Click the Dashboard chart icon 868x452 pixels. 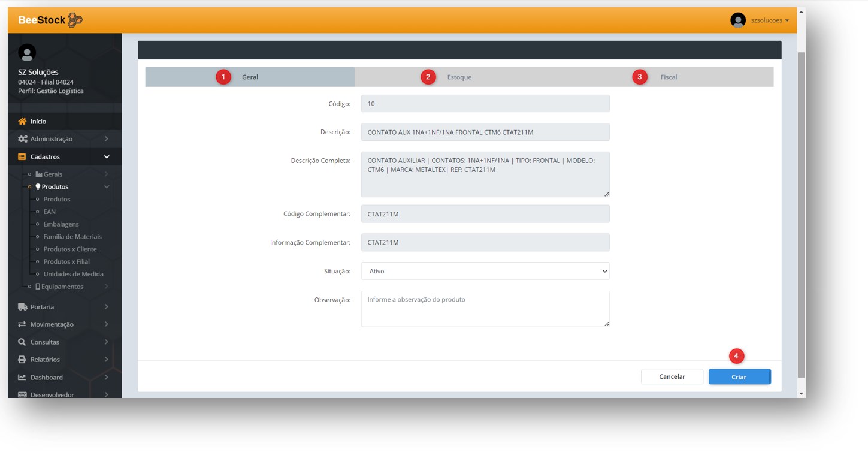pyautogui.click(x=22, y=378)
